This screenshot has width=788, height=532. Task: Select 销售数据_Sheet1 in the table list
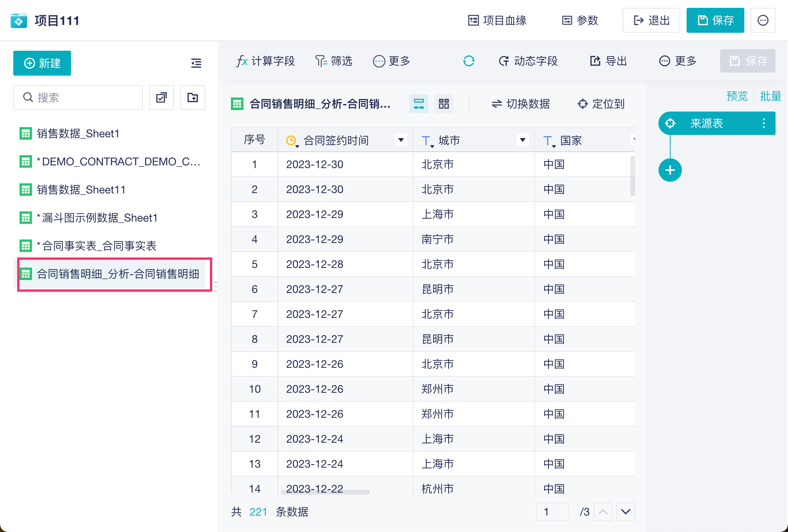tap(78, 134)
